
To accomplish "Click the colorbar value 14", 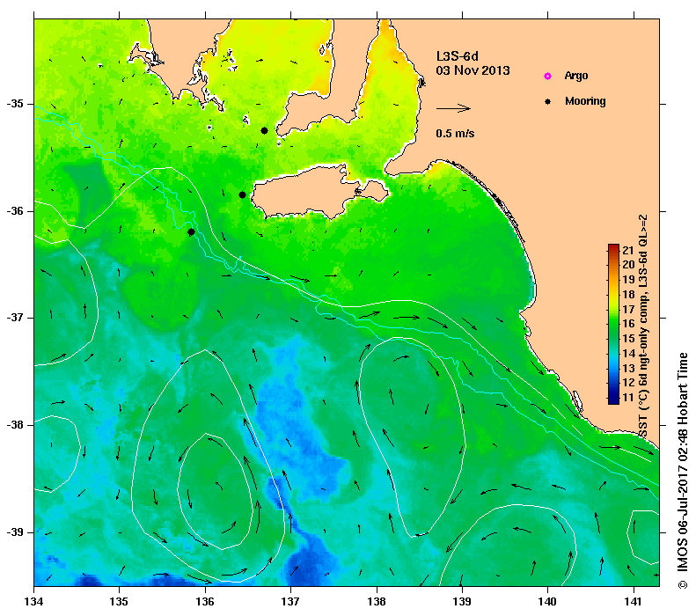I will point(628,354).
